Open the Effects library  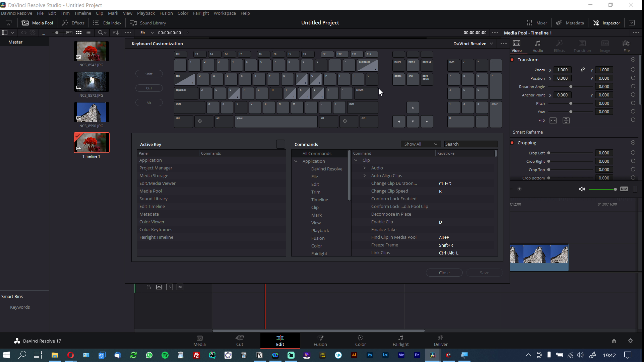point(73,23)
